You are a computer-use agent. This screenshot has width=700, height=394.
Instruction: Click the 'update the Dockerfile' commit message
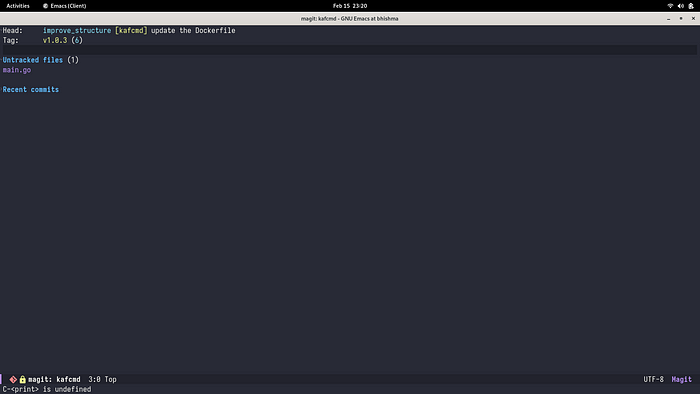(x=193, y=30)
